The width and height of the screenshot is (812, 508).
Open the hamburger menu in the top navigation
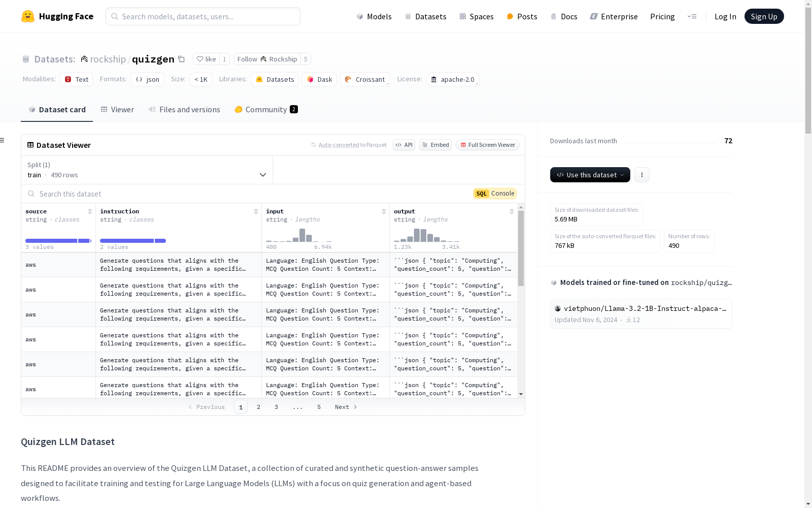(692, 16)
